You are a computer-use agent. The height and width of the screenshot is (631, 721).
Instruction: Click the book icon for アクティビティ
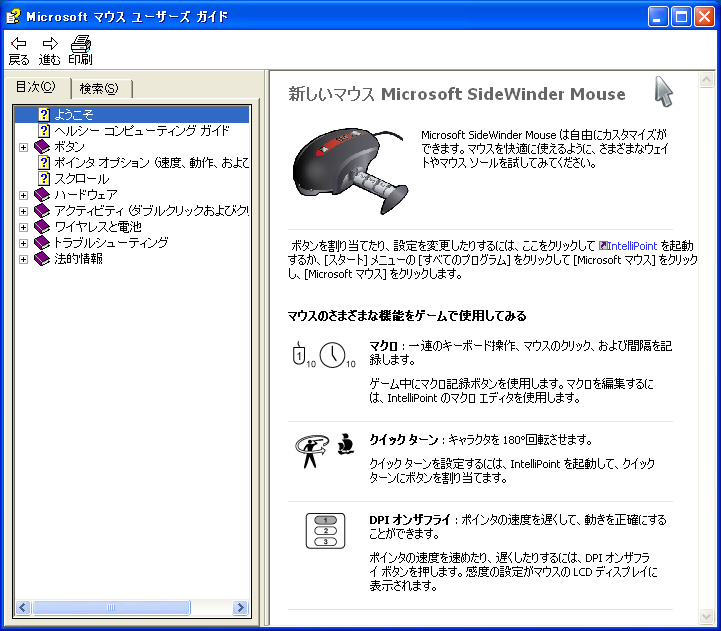[42, 211]
